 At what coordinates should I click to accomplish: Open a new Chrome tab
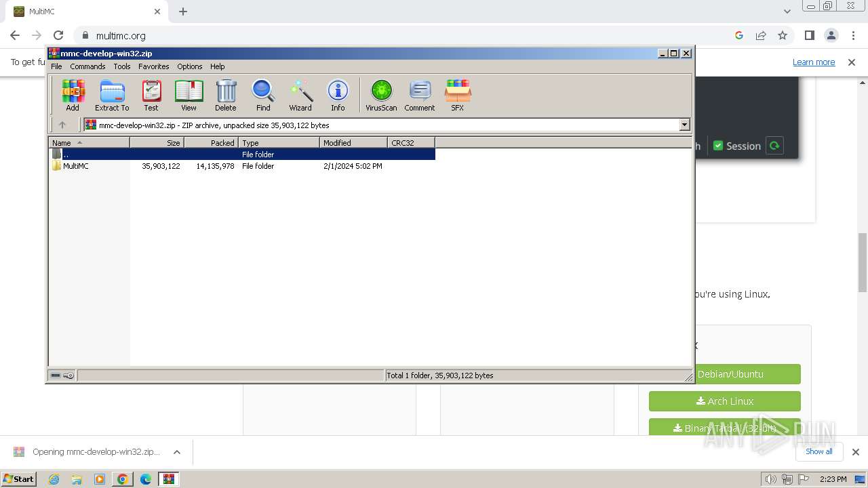point(183,12)
